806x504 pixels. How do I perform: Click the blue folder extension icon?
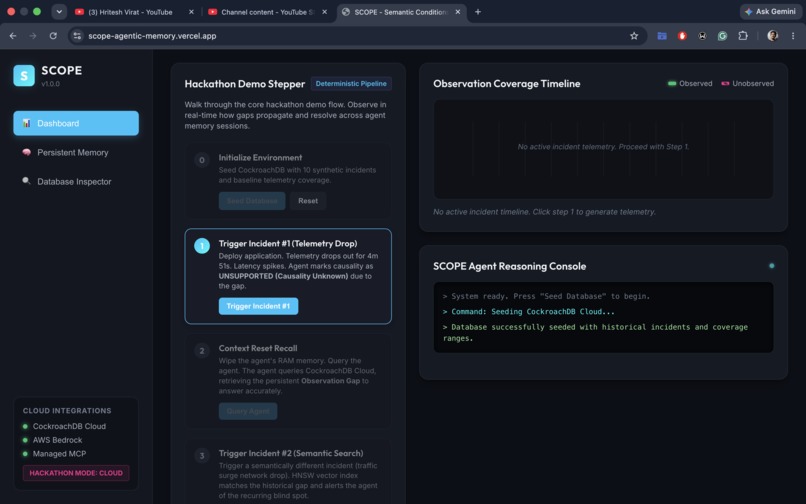662,36
